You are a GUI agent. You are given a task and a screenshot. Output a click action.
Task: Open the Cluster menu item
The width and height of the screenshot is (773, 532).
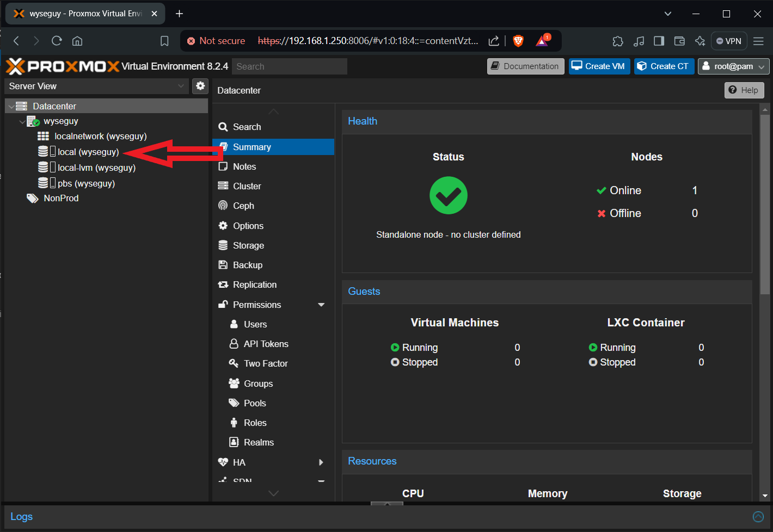pyautogui.click(x=273, y=186)
